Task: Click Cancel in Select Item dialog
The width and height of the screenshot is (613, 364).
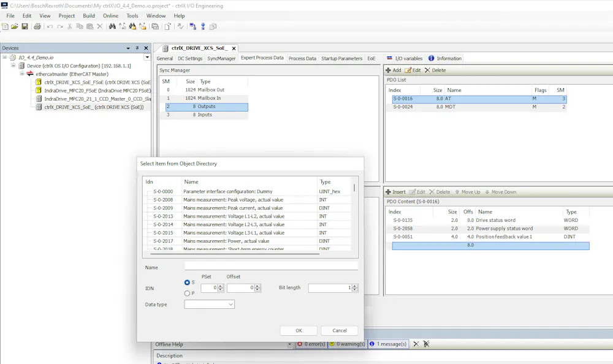Action: (340, 330)
